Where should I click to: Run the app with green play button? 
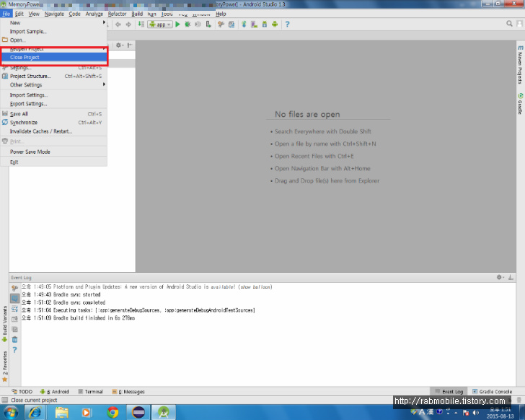[x=178, y=24]
